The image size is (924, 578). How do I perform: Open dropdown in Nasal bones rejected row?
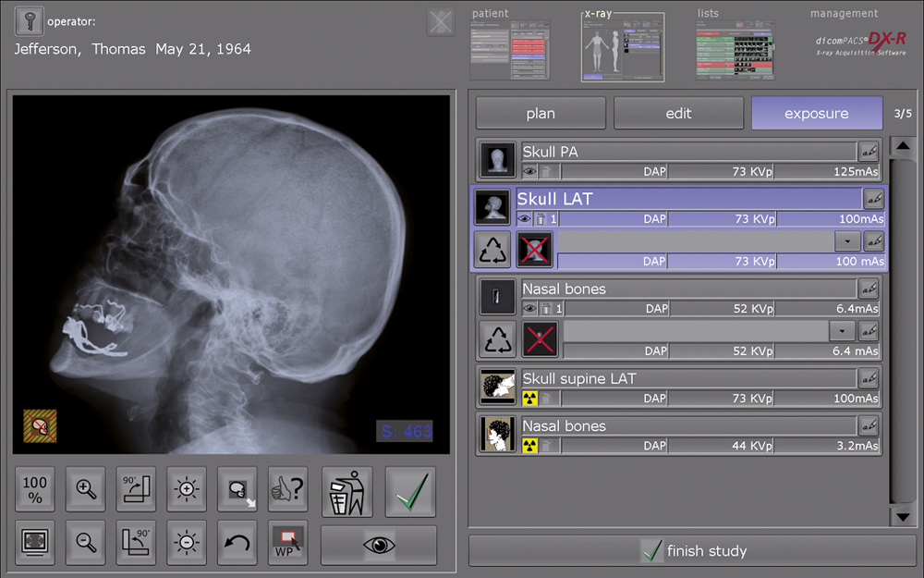(842, 330)
